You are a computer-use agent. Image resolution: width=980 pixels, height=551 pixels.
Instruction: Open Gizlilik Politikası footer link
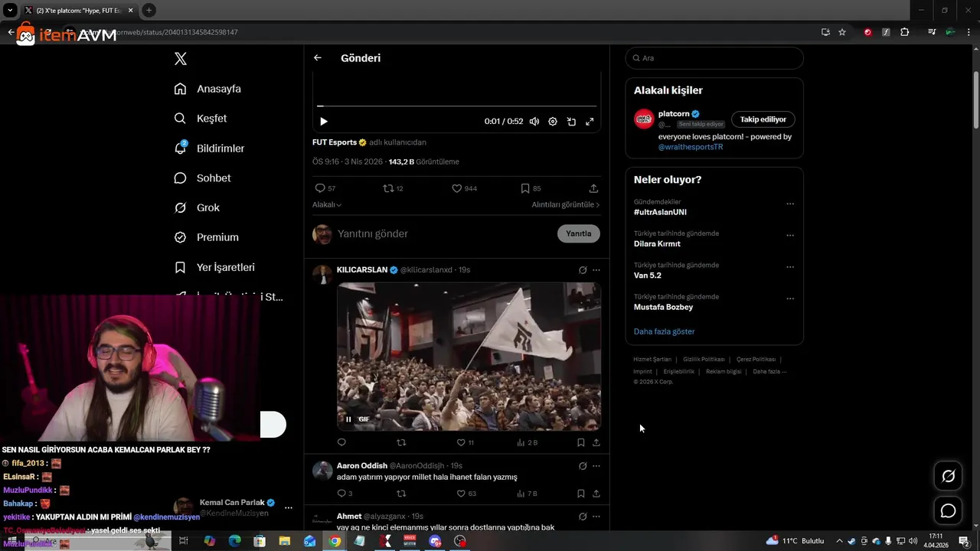704,360
